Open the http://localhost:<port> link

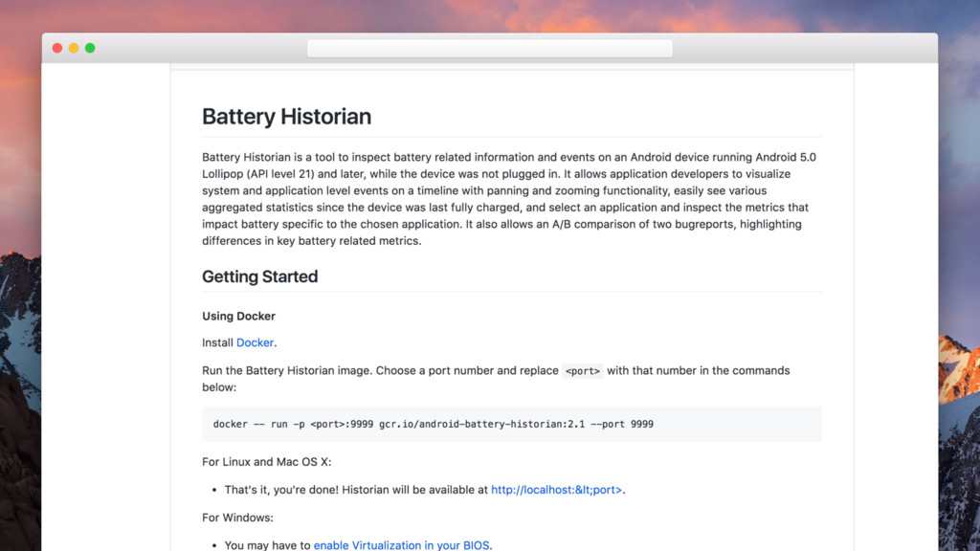(556, 490)
